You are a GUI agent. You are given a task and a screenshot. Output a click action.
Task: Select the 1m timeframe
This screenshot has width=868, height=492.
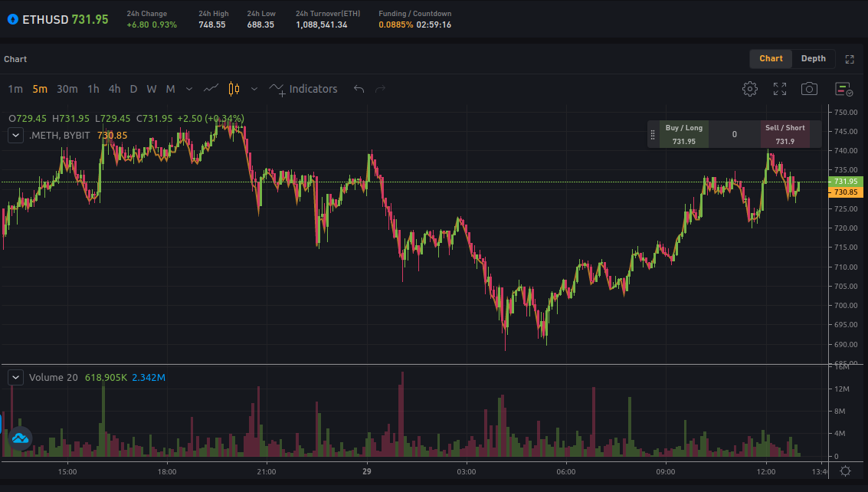[x=15, y=89]
